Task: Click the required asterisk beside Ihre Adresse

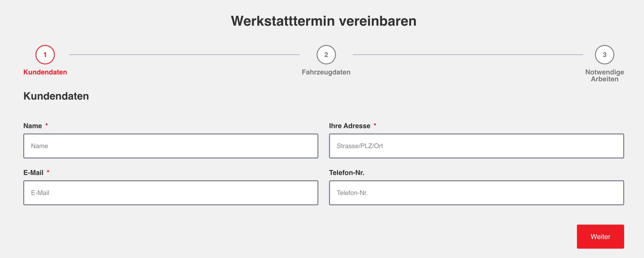Action: tap(375, 125)
